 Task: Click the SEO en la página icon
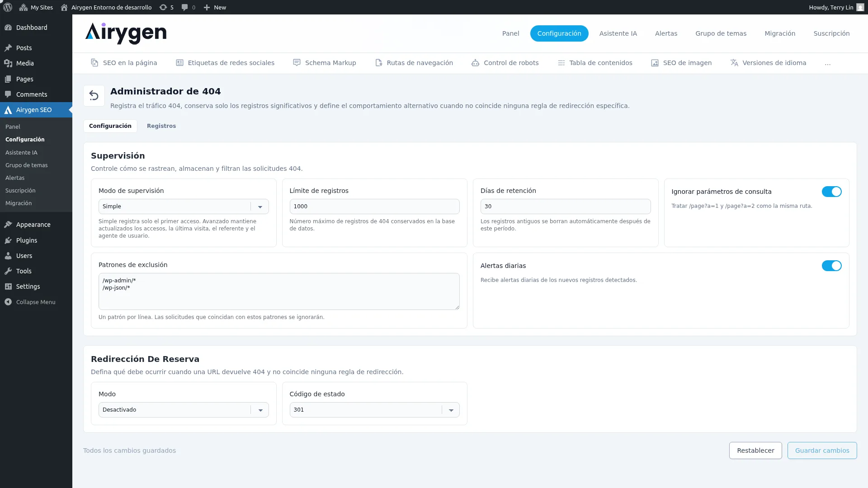tap(94, 63)
